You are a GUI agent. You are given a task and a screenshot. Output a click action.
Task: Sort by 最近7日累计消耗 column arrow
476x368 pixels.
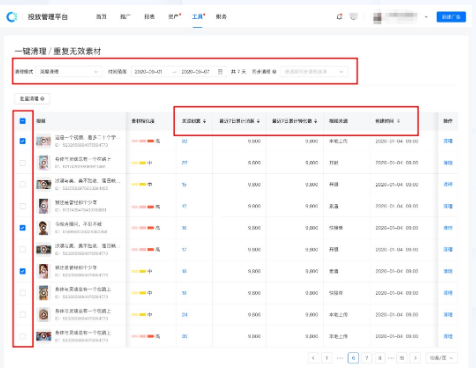point(258,121)
